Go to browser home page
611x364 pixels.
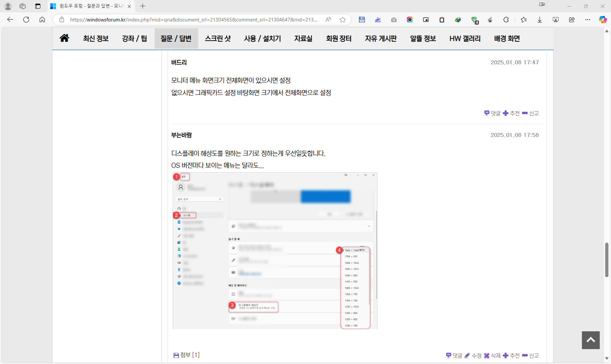click(42, 20)
